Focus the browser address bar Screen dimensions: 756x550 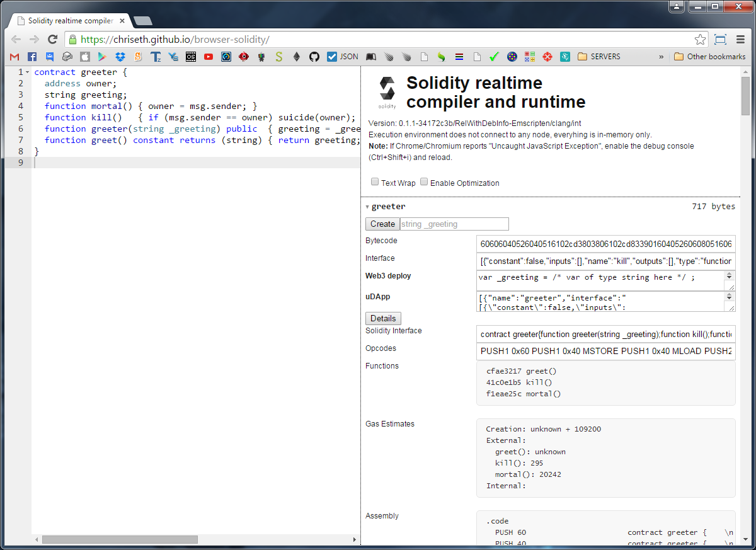(x=386, y=39)
